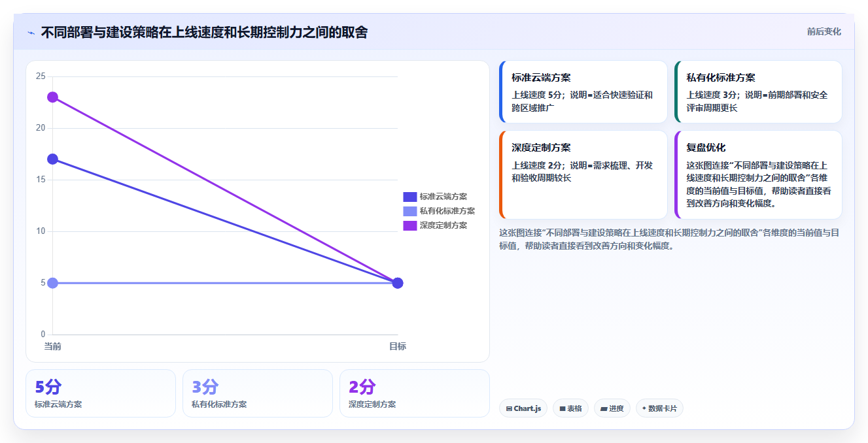The height and width of the screenshot is (443, 868).
Task: Click the y-axis value 25
Action: point(40,76)
